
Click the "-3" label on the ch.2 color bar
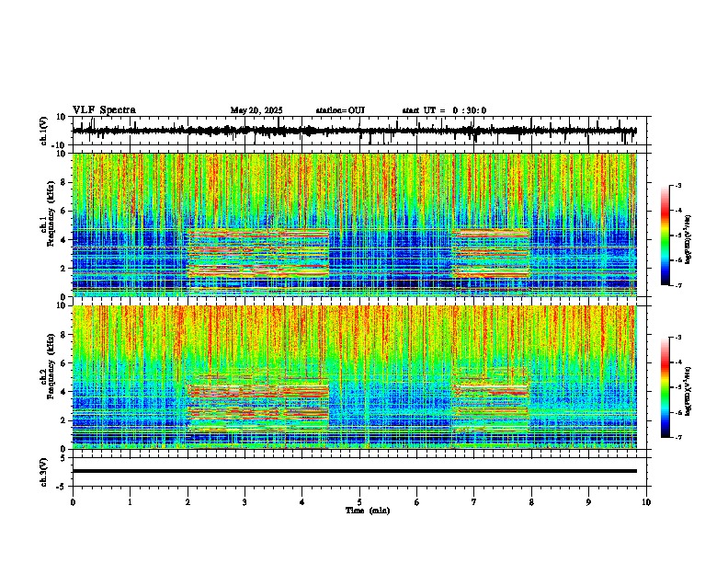click(677, 338)
